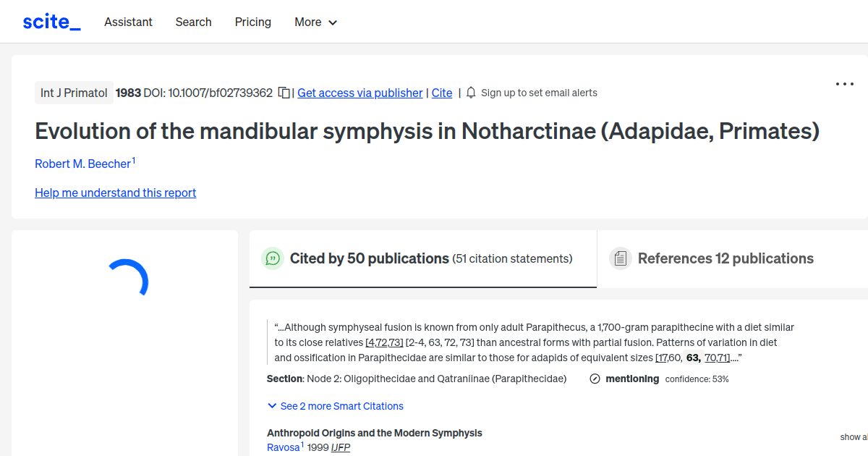
Task: Click the References document icon
Action: point(620,258)
